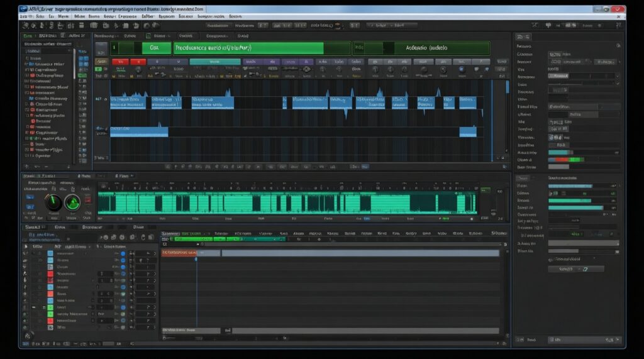Adjust the black rotary knob with green pointer
The width and height of the screenshot is (644, 359).
point(53,202)
